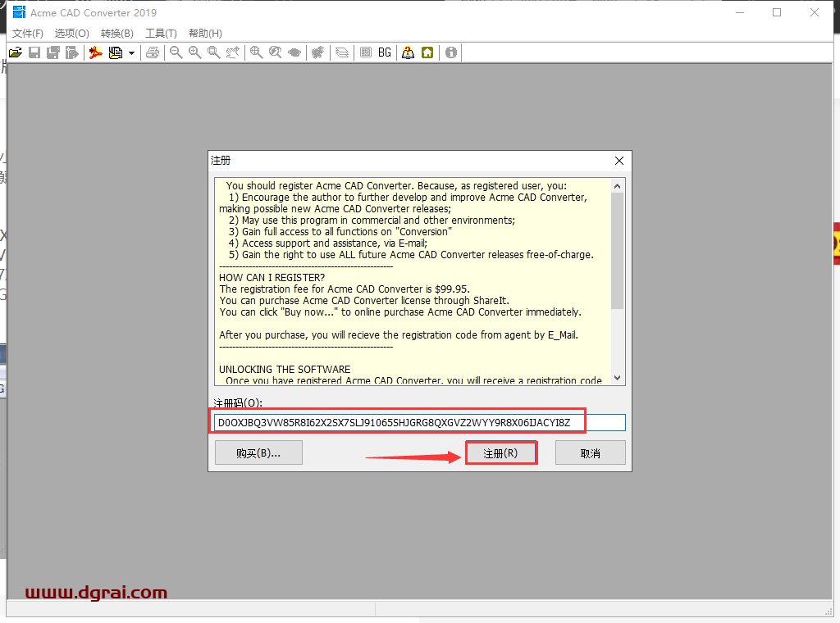Minimize the Acme CAD Converter window

tap(740, 12)
